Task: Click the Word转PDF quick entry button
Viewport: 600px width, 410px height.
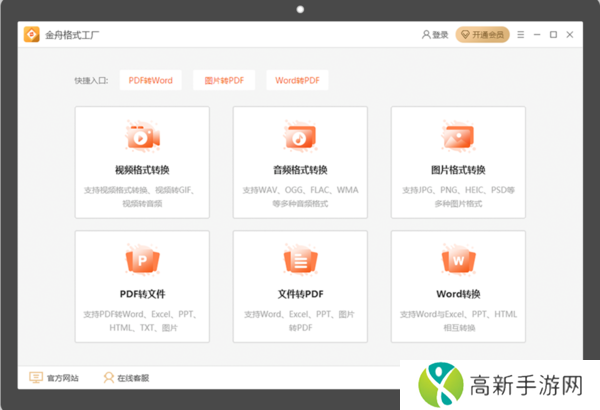Action: 297,80
